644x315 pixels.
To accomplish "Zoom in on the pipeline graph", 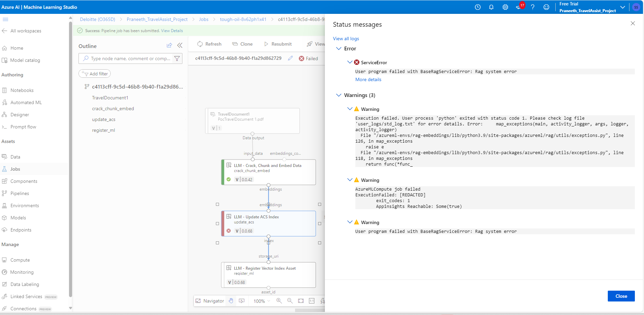I will tap(279, 301).
